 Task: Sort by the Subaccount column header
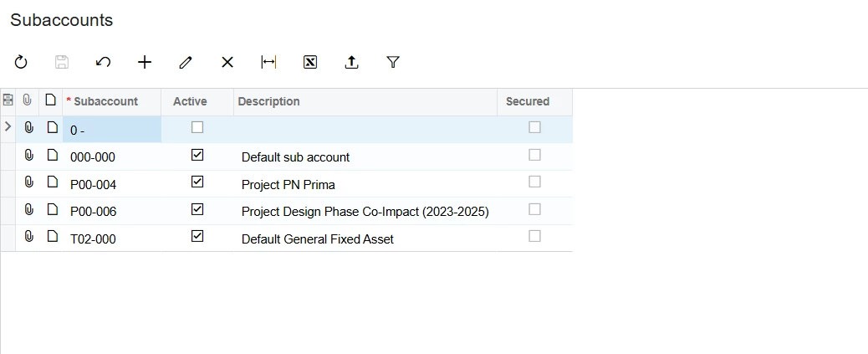point(105,101)
